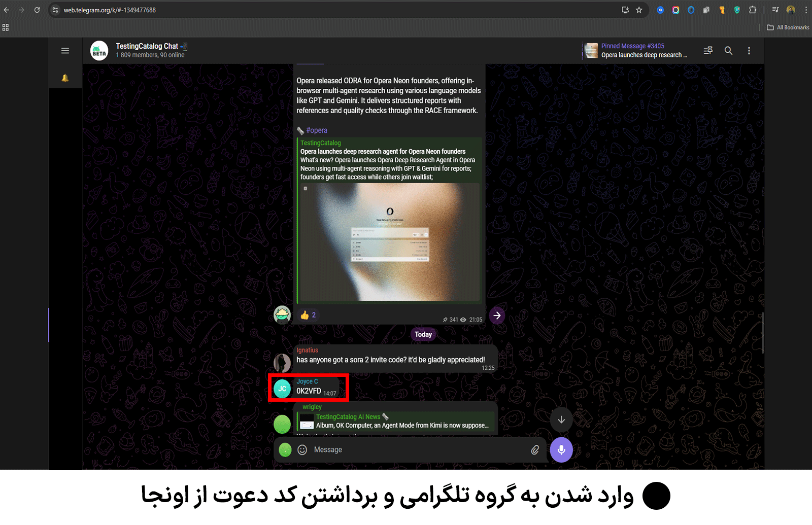Open the Opera Neon preview image
The height and width of the screenshot is (525, 812).
389,242
